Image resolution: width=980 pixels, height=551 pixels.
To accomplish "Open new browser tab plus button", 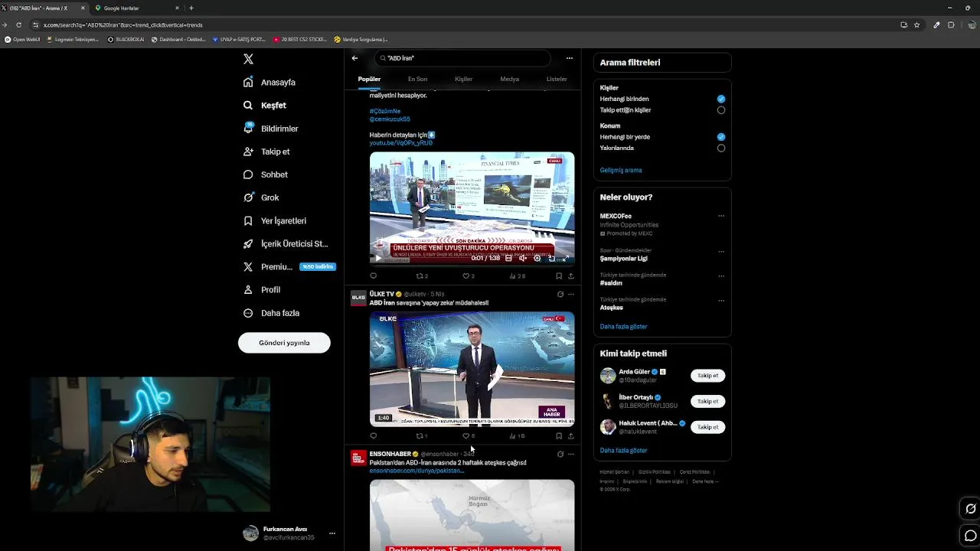I will click(x=191, y=8).
